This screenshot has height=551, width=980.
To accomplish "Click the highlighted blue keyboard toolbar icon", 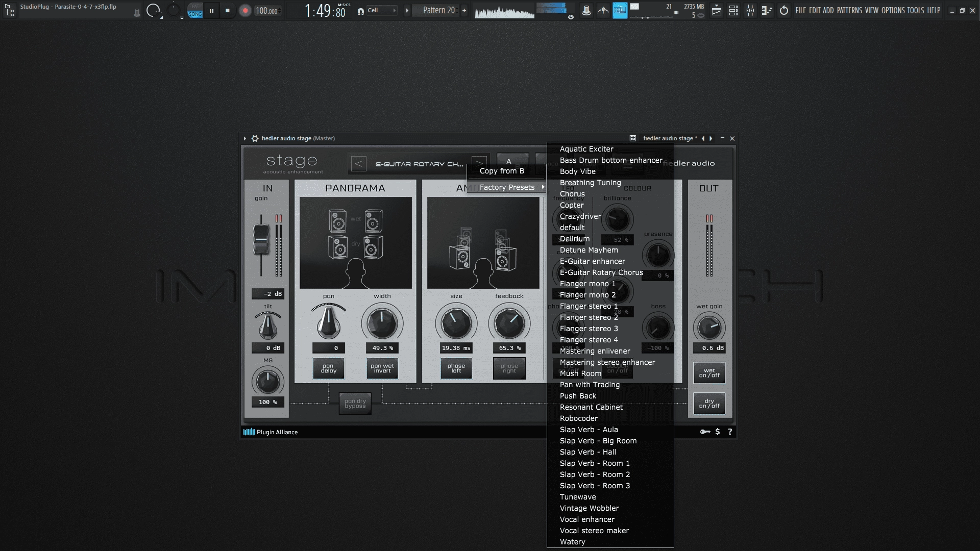I will pos(620,10).
